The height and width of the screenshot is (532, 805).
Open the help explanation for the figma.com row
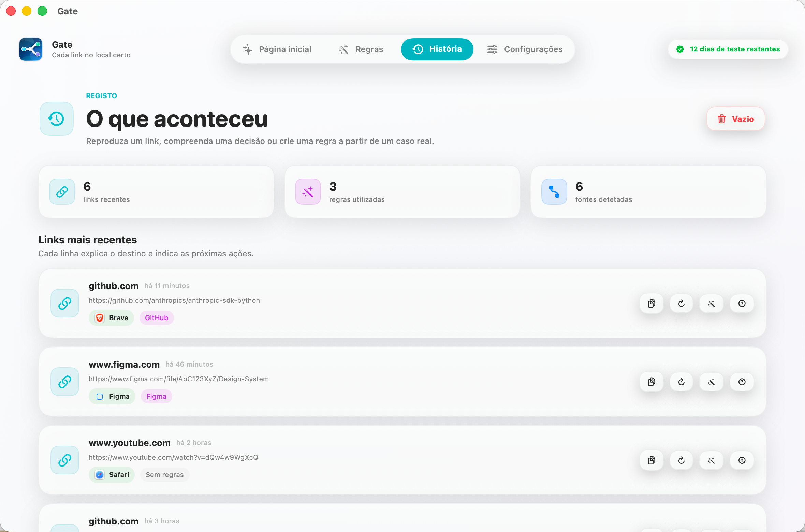point(742,382)
